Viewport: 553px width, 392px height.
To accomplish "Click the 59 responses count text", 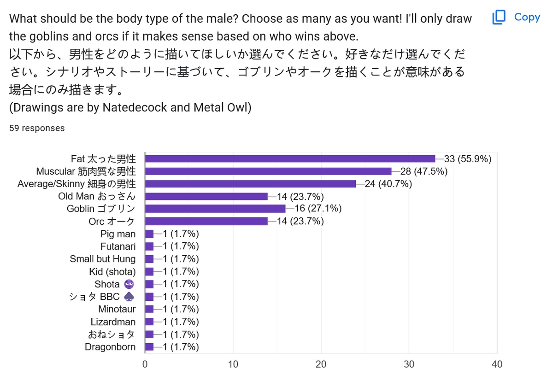I will point(37,128).
